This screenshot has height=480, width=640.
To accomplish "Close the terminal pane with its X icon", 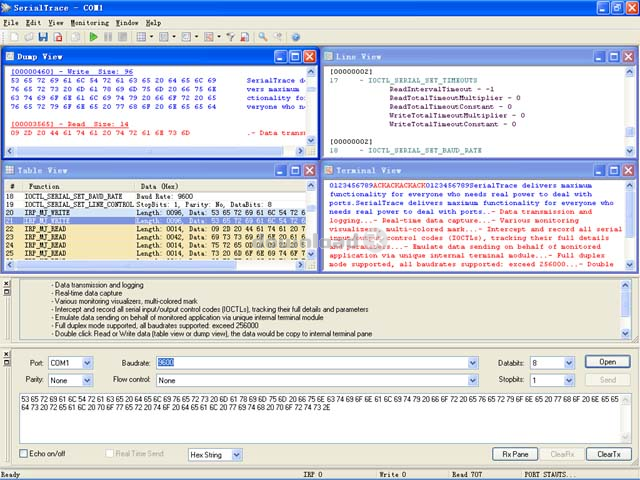I will tap(6, 355).
